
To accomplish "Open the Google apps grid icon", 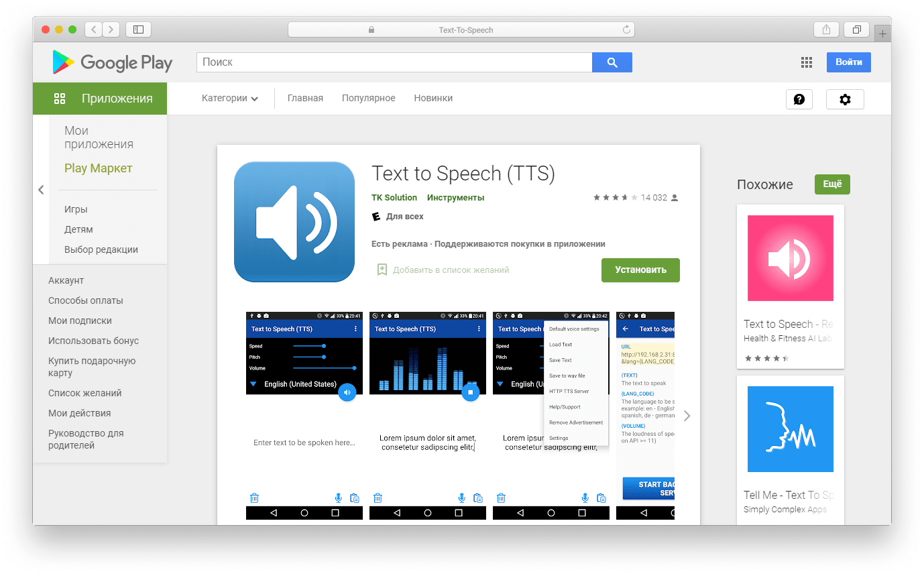I will 807,62.
